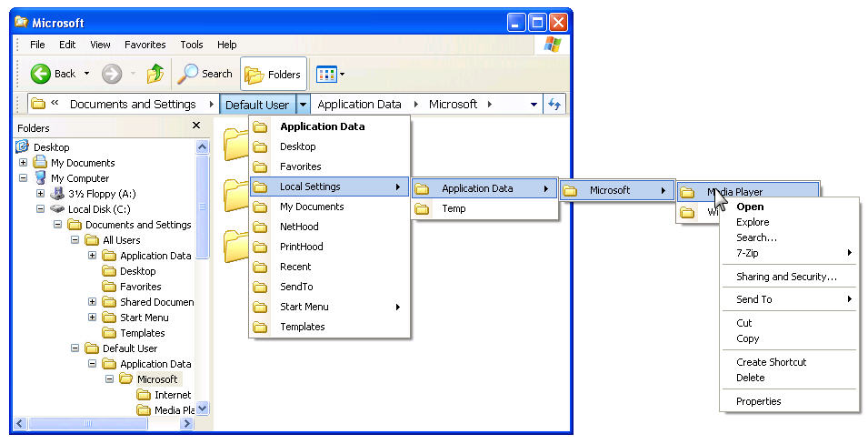Open 7-Zip context submenu
The width and height of the screenshot is (868, 444).
pos(789,253)
